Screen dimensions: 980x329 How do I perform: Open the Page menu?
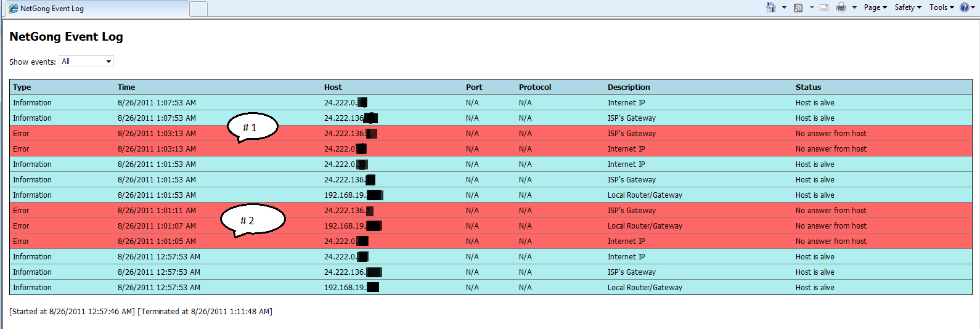point(875,7)
